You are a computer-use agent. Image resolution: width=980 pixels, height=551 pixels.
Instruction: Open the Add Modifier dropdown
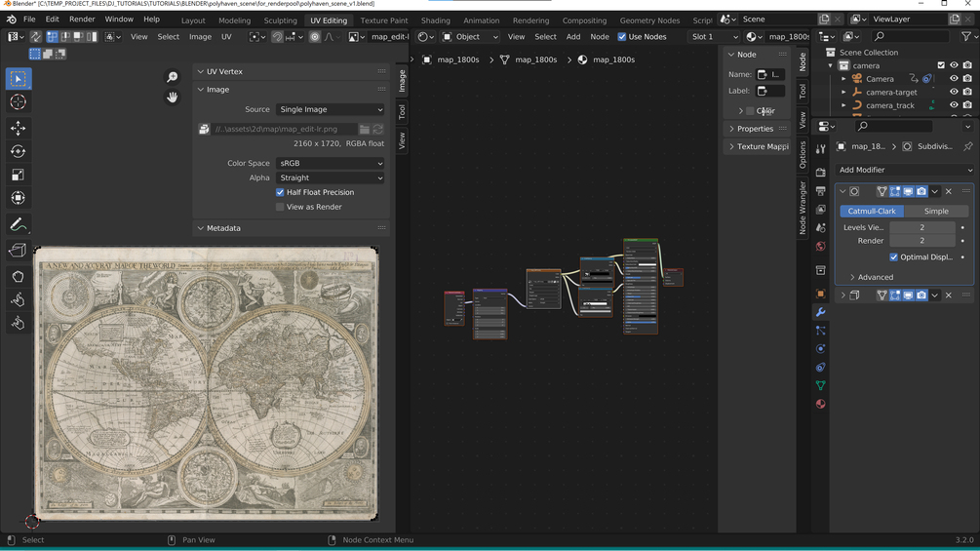pyautogui.click(x=905, y=170)
